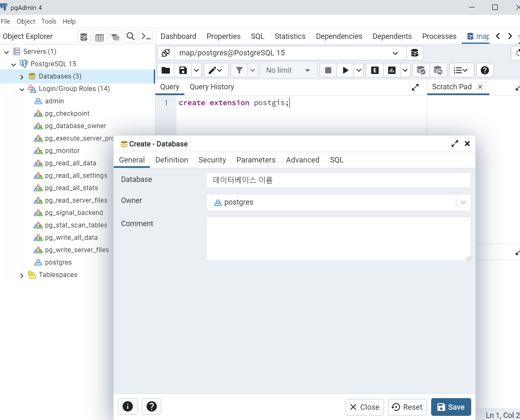The width and height of the screenshot is (520, 420).
Task: Expand the Tablespaces node
Action: coord(22,275)
